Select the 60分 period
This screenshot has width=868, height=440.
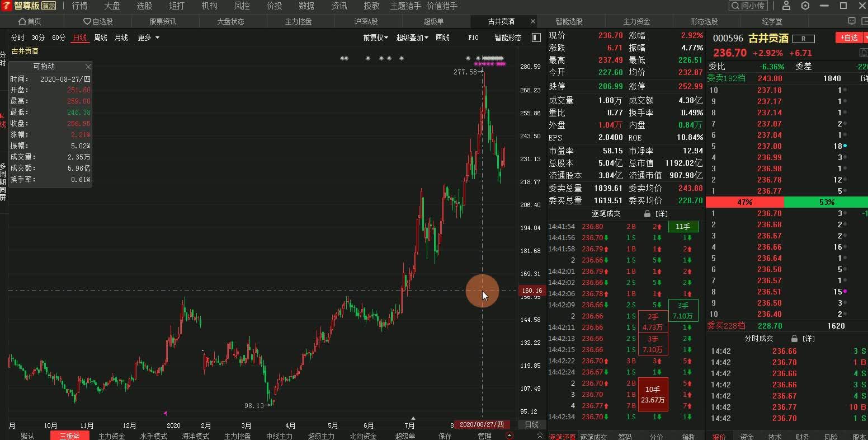(59, 38)
